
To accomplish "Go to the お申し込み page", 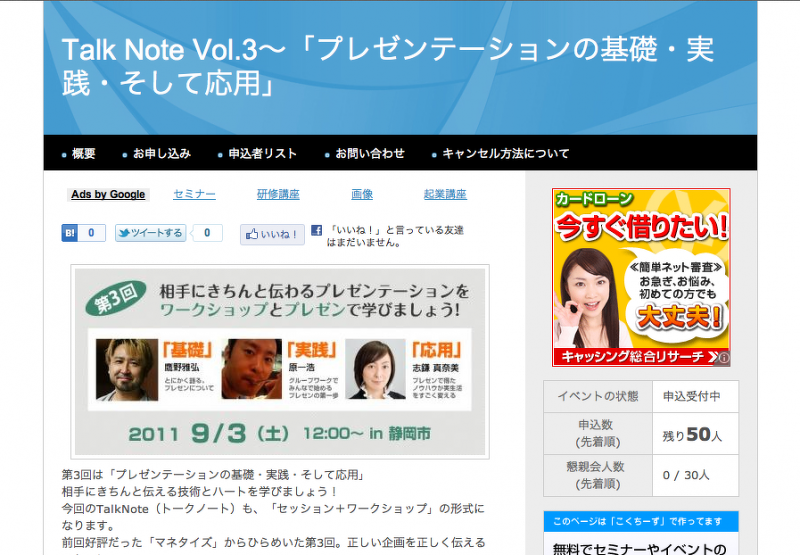I will (162, 154).
